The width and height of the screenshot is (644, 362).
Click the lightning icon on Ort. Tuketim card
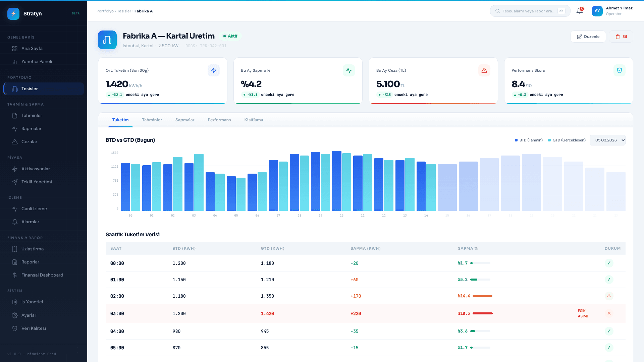(x=214, y=70)
